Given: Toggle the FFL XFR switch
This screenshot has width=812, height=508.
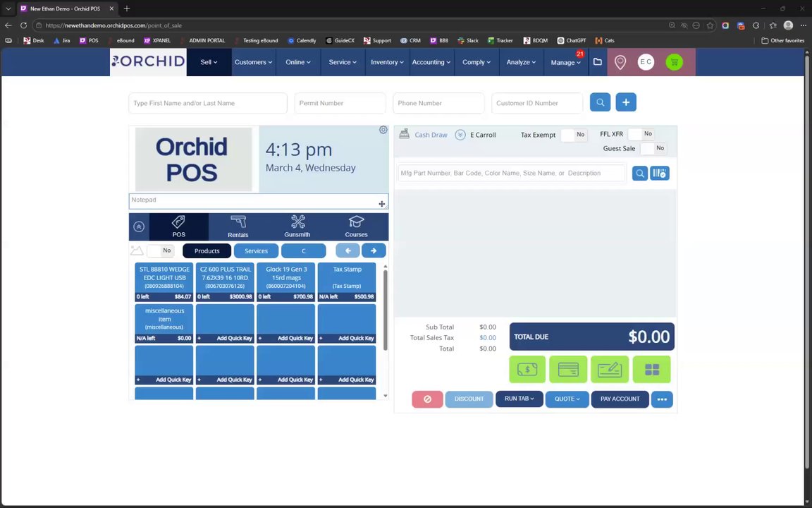Looking at the screenshot, I should coord(641,134).
